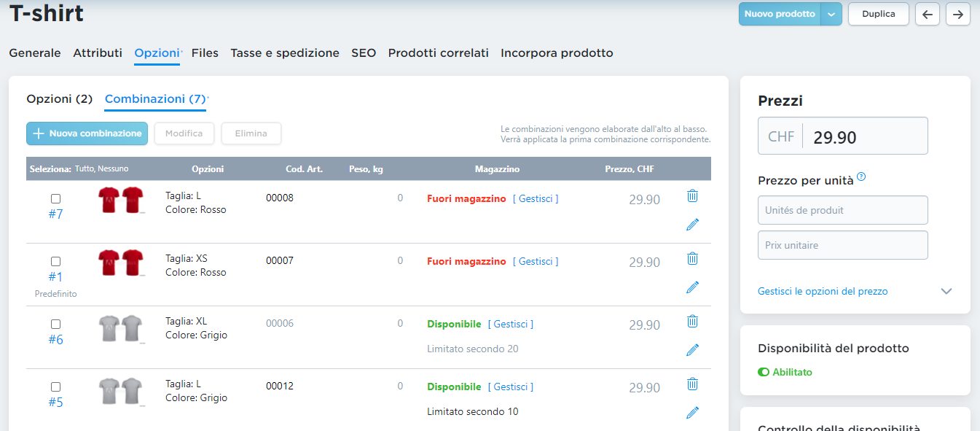The image size is (980, 431).
Task: Go to previous product arrow
Action: point(927,14)
